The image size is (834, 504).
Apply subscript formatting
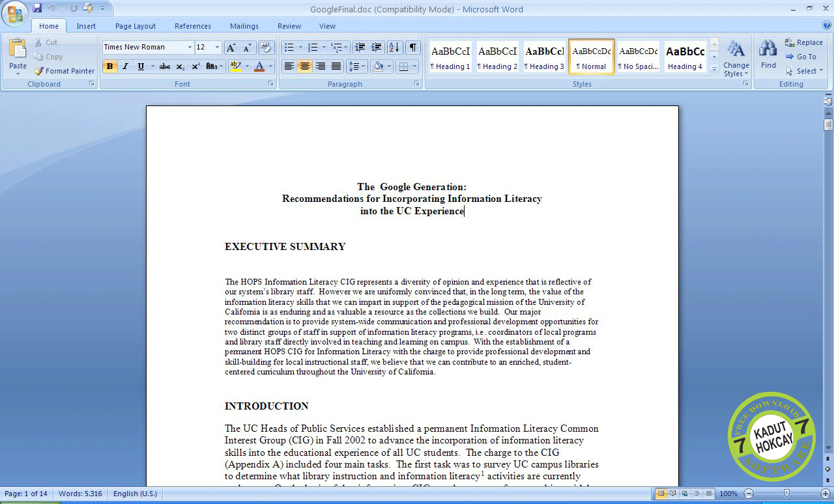(180, 66)
